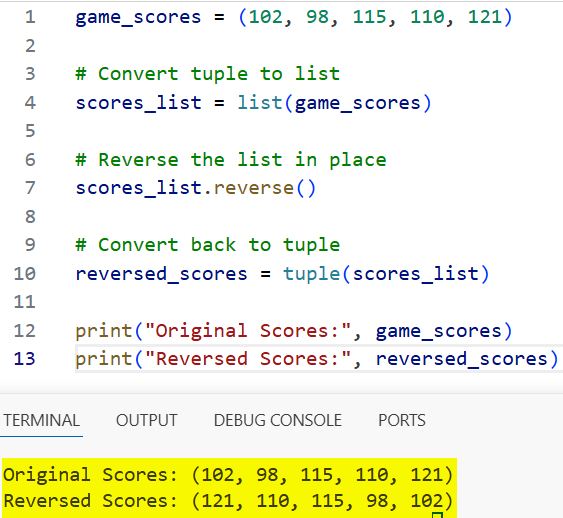
Task: Click the comment '# Convert tuple to list'
Action: pyautogui.click(x=208, y=74)
